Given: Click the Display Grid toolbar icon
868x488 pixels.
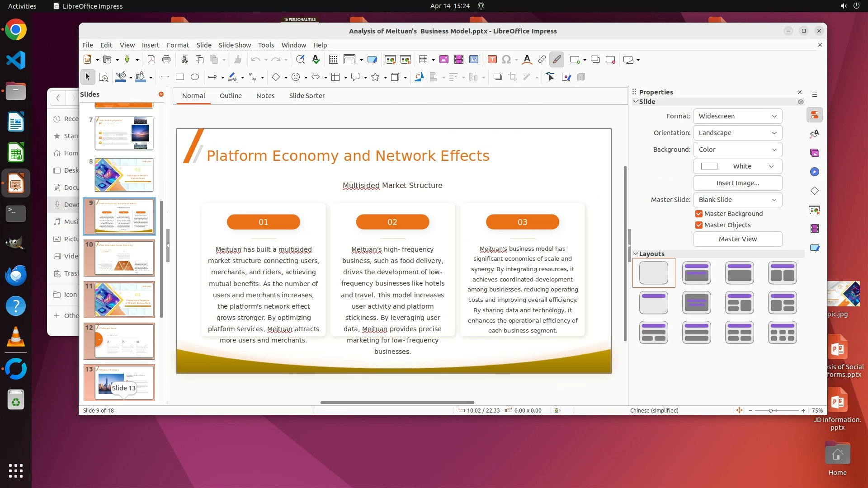Looking at the screenshot, I should point(334,60).
